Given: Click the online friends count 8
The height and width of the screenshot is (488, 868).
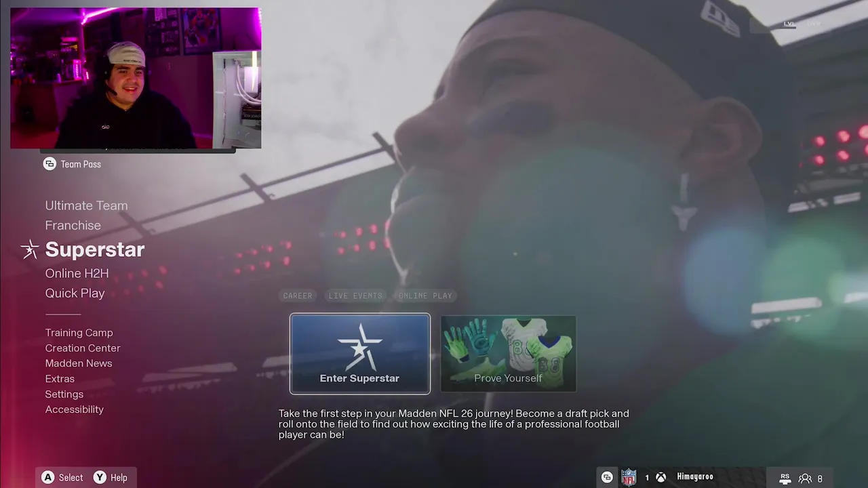Looking at the screenshot, I should 820,479.
